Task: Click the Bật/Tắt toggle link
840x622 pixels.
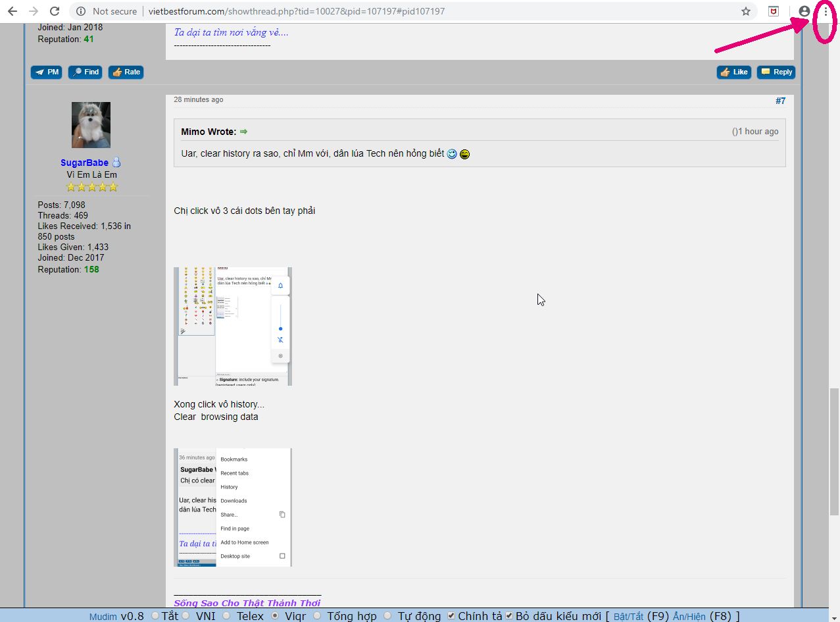Action: (x=628, y=617)
